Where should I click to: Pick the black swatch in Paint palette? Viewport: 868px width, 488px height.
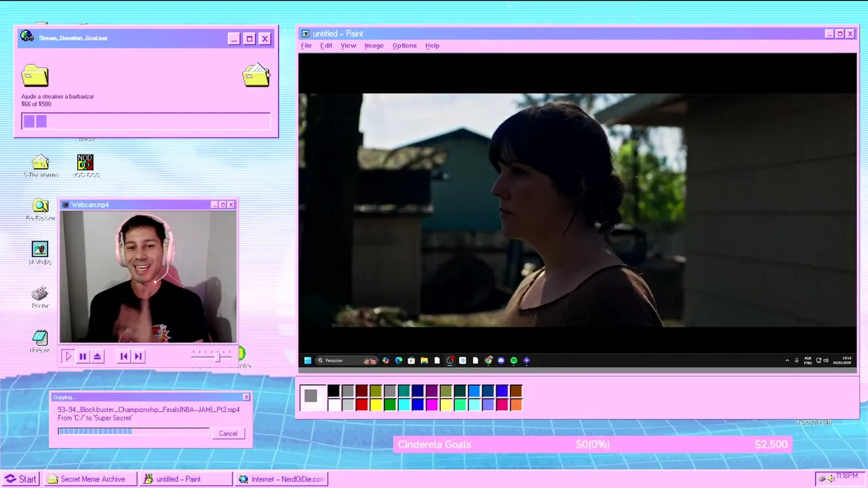pyautogui.click(x=334, y=391)
